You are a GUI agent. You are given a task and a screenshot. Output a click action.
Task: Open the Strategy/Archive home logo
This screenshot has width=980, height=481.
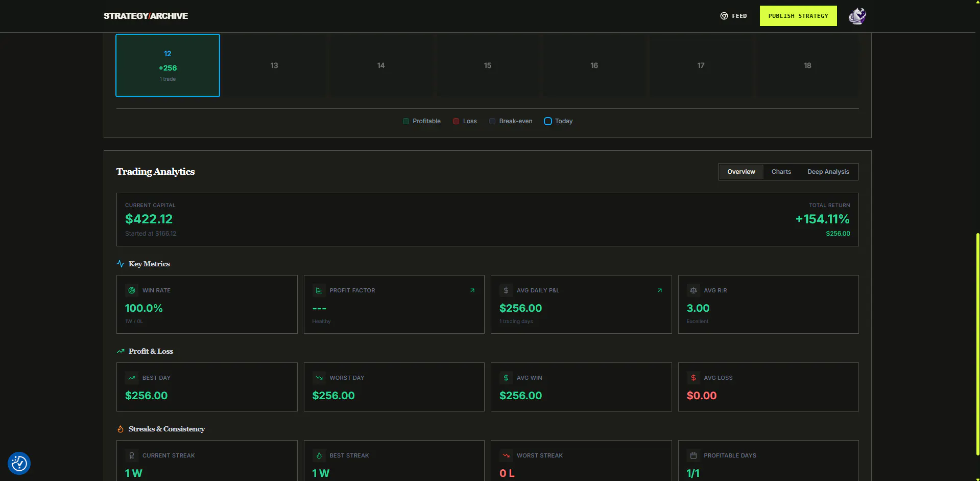coord(146,16)
